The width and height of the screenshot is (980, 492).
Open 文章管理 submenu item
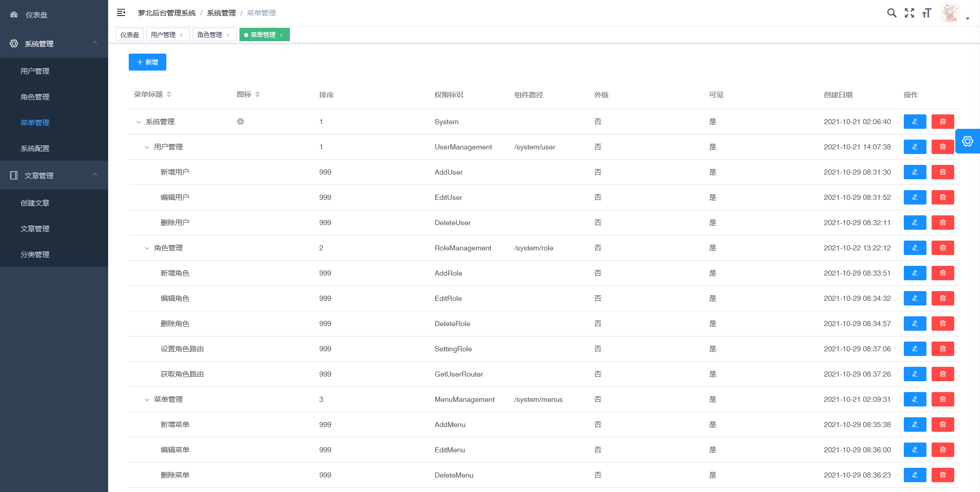click(x=54, y=229)
